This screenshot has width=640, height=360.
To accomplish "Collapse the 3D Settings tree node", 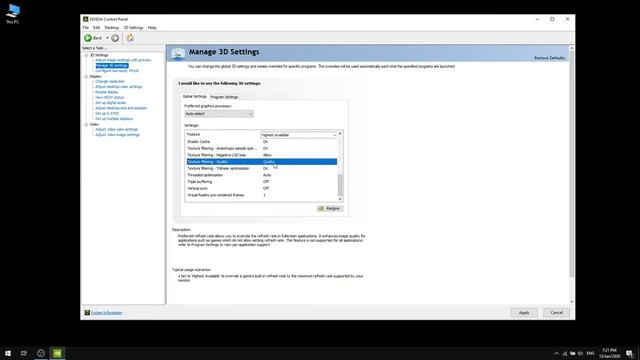I will point(86,55).
